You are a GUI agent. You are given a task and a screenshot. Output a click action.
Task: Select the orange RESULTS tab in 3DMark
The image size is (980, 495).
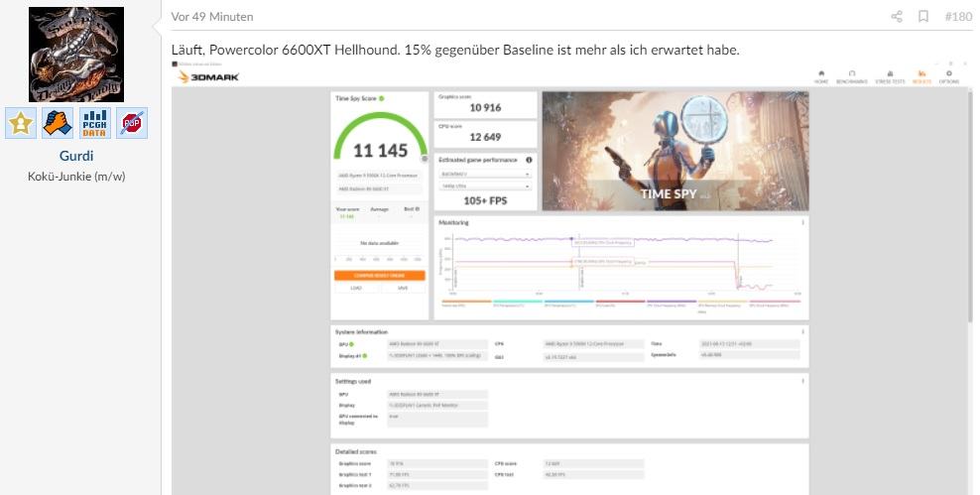point(921,76)
